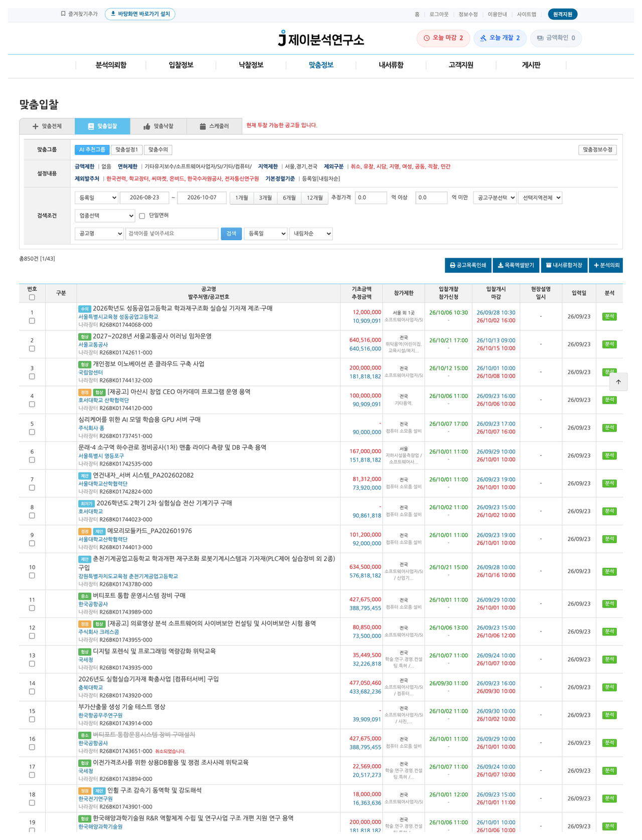Click 제안 tag on 연건내자_서버 시스템 notice
This screenshot has height=840, width=642.
coord(84,476)
